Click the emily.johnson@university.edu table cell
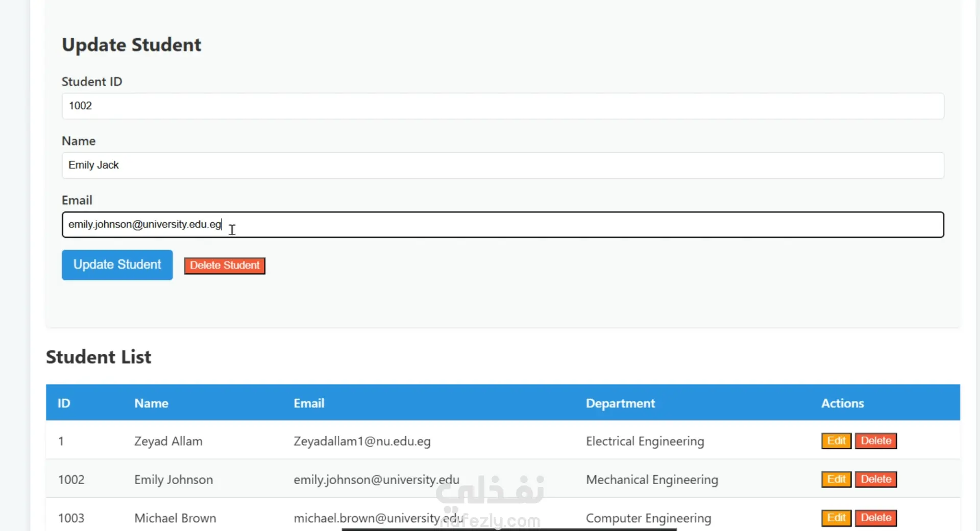 click(x=376, y=479)
